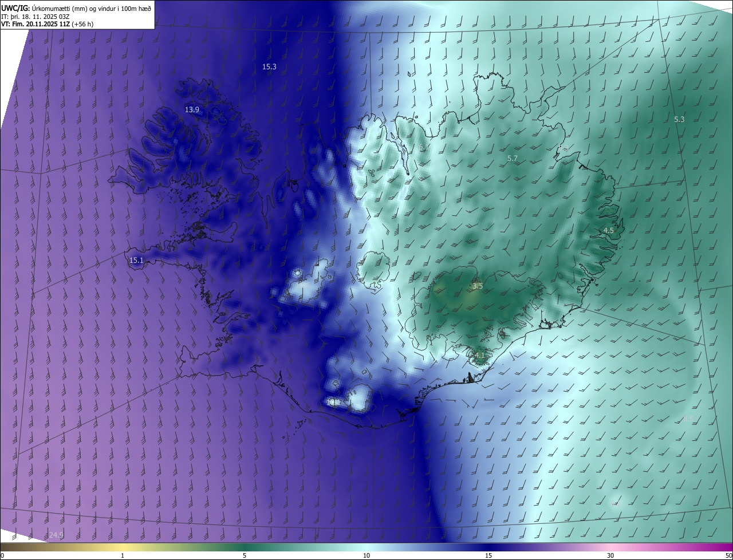Click the valid time line 'VT: Fim. 20.11.2025 11Z (+56 h)'
Viewport: 733px width, 560px height.
point(47,24)
